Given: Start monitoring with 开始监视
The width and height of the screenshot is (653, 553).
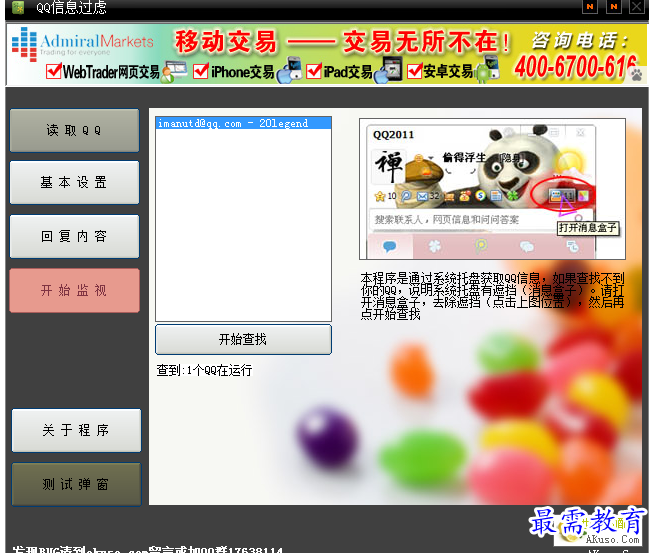Looking at the screenshot, I should click(x=75, y=290).
